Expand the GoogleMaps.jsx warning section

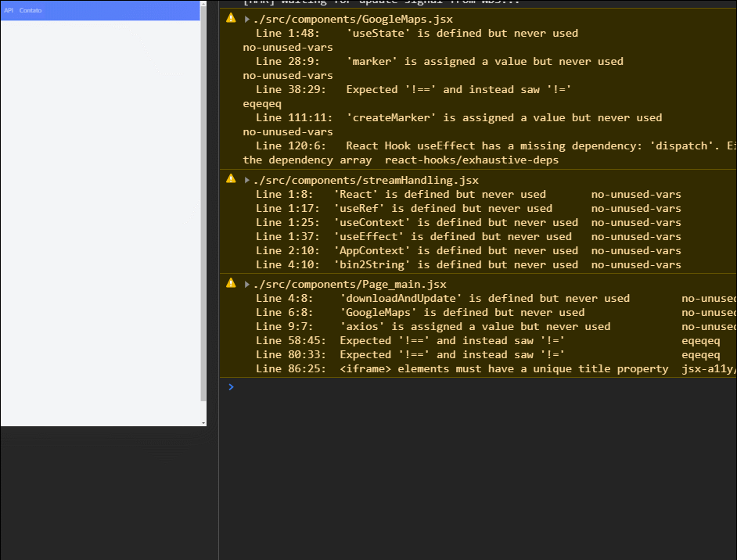point(245,18)
